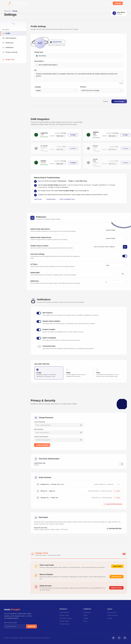Click the folder browse icon for Sample Library

tap(125, 247)
